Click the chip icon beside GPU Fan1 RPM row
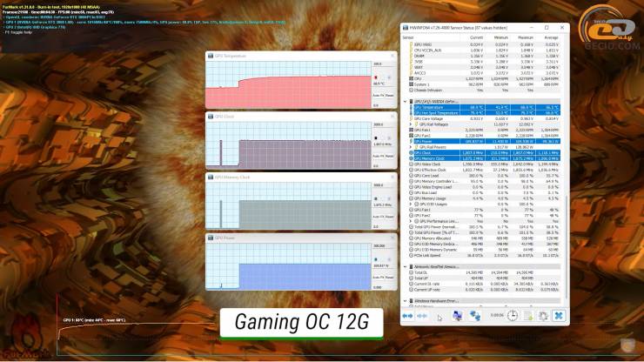Viewport: 644px width, 362px height. coord(411,130)
